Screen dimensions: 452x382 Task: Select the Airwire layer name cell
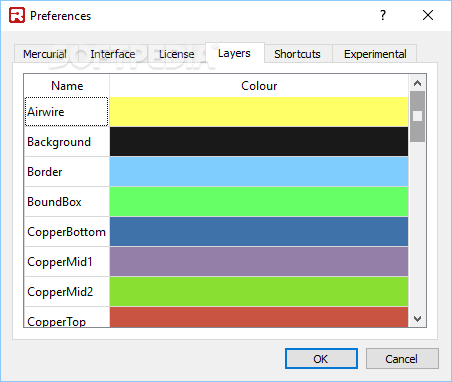coord(67,112)
